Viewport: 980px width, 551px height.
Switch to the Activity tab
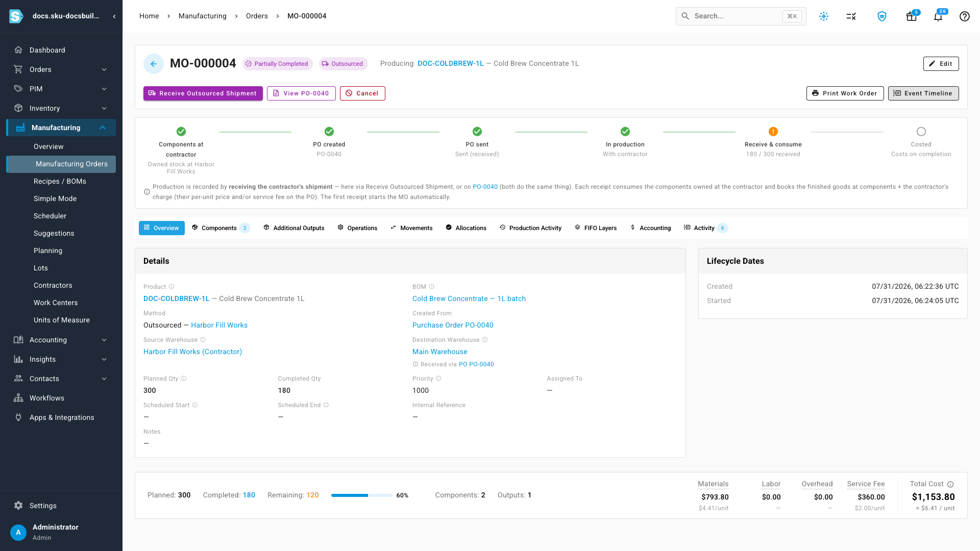tap(705, 228)
